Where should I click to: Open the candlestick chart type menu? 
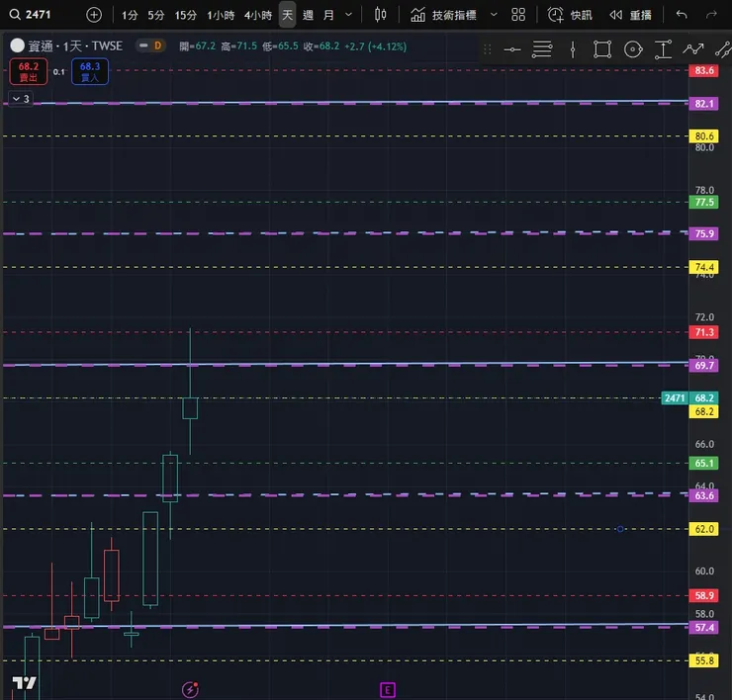pyautogui.click(x=380, y=15)
